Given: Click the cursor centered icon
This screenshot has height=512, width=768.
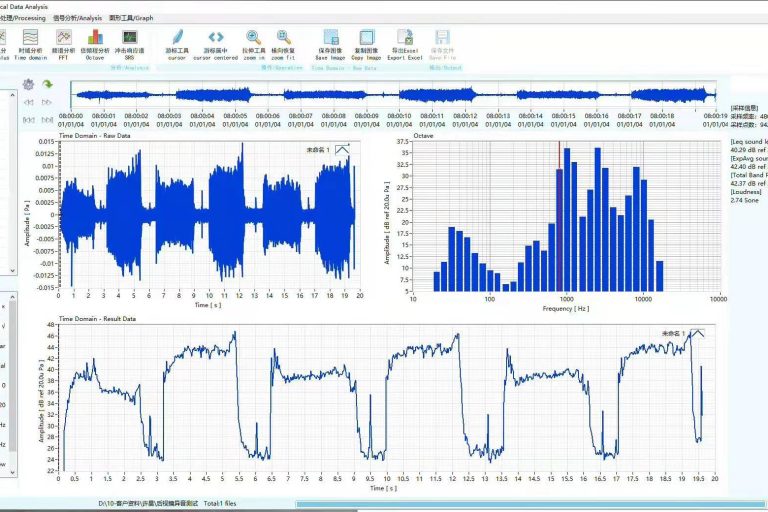Looking at the screenshot, I should [216, 40].
